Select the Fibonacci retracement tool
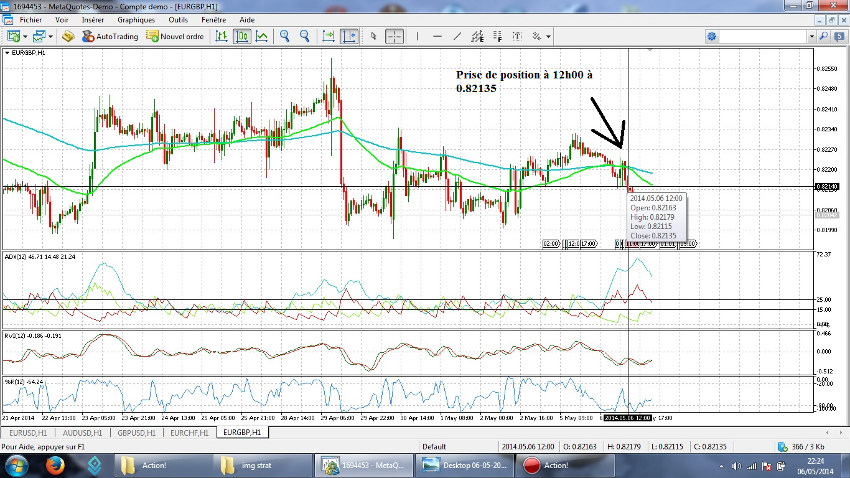850x478 pixels. (498, 36)
